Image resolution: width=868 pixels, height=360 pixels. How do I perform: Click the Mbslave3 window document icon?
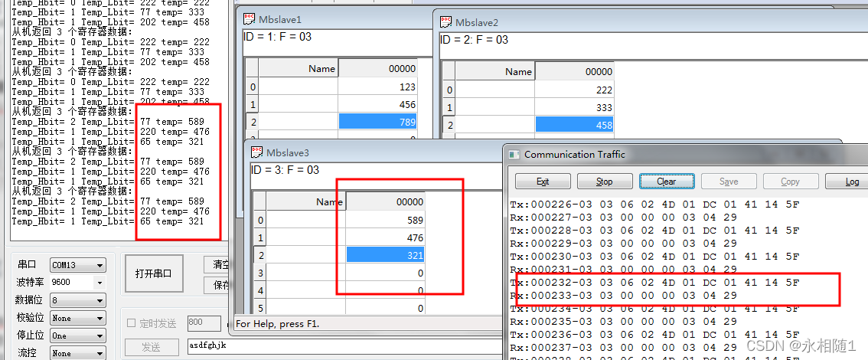(x=256, y=152)
